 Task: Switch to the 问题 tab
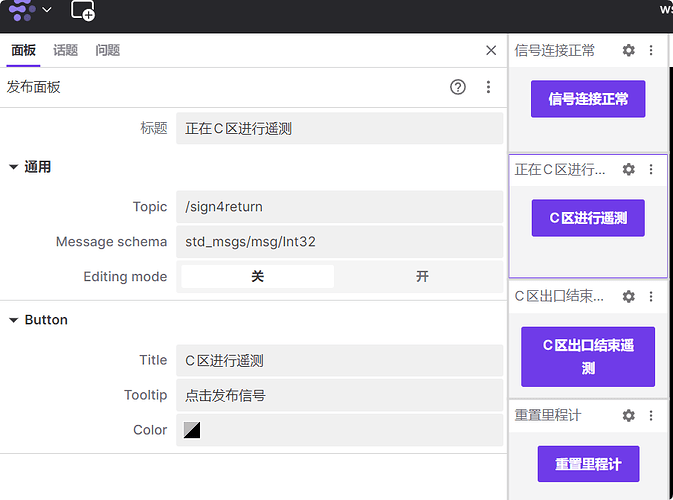tap(108, 50)
